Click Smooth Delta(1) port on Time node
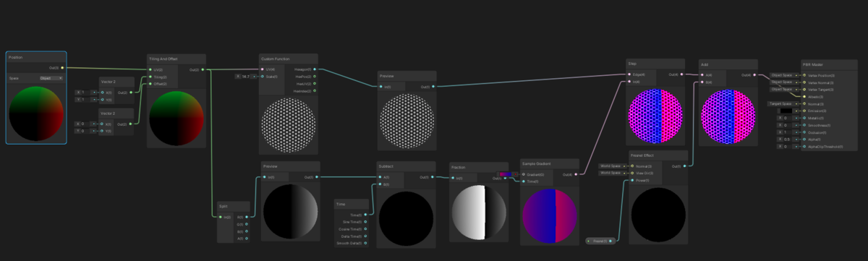This screenshot has width=868, height=261. (366, 244)
